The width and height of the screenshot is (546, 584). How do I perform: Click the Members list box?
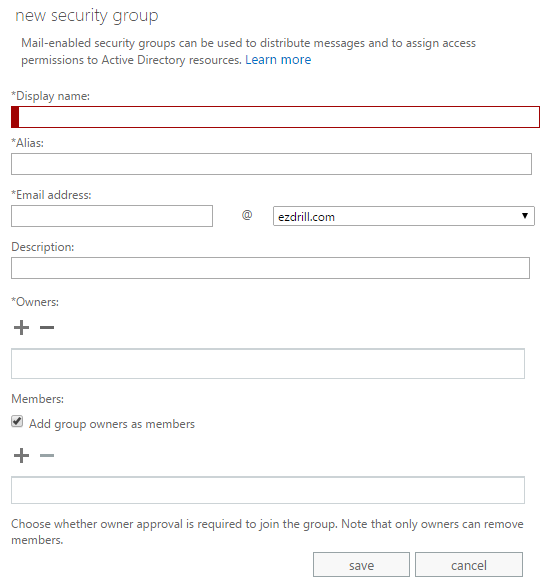tap(268, 490)
